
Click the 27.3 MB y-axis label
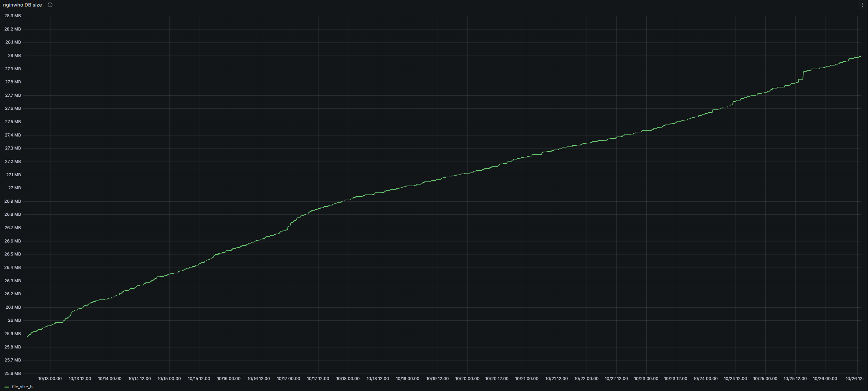click(13, 148)
